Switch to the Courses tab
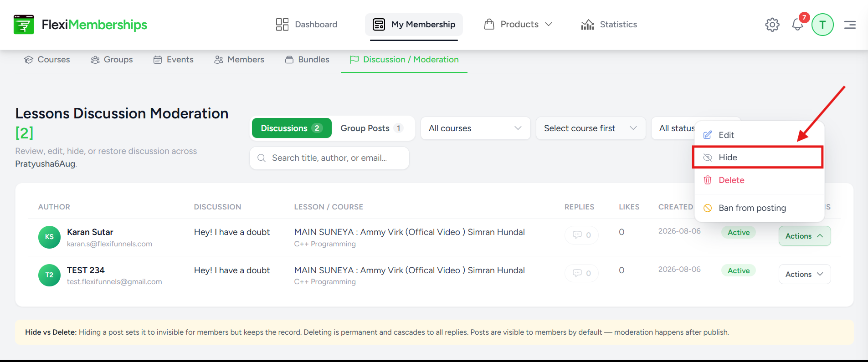This screenshot has height=362, width=868. click(x=47, y=60)
